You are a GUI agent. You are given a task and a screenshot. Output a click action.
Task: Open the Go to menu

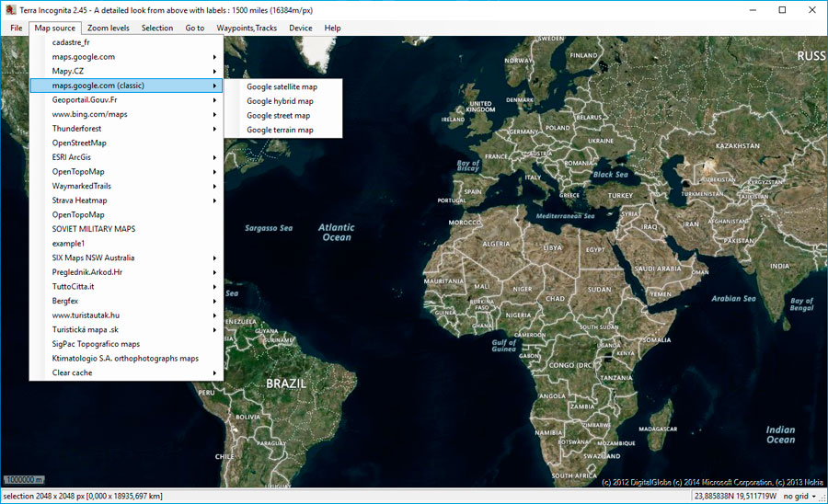194,28
